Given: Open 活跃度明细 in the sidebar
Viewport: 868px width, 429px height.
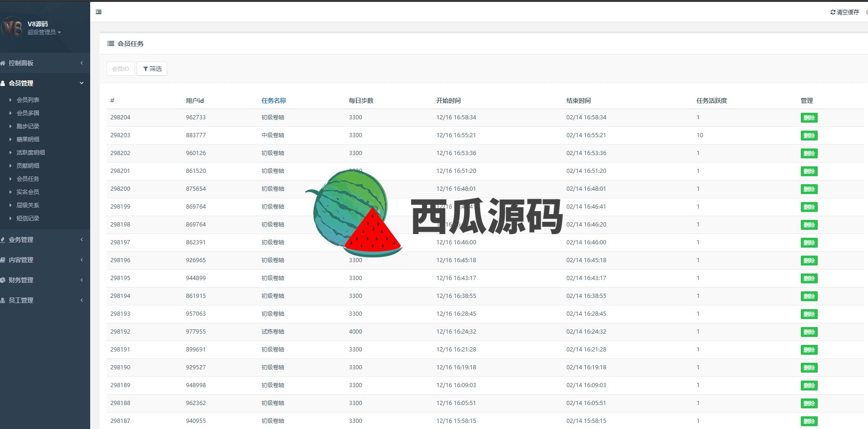Looking at the screenshot, I should [31, 153].
